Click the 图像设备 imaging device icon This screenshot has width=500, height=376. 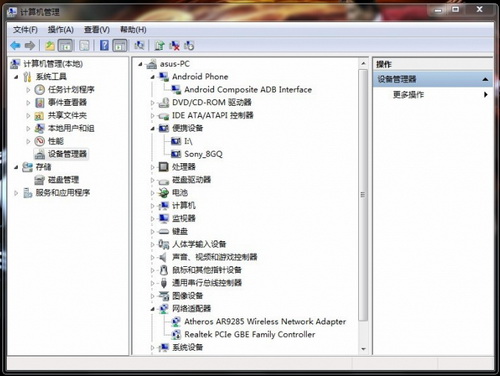coord(164,296)
